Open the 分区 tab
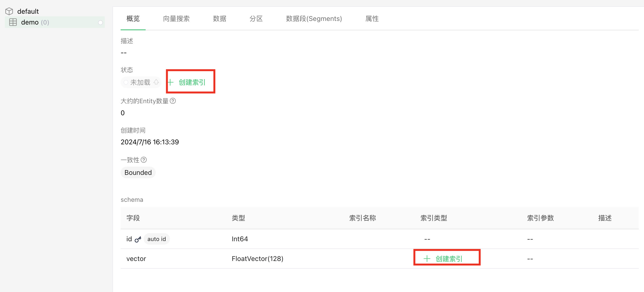Viewport: 644px width, 292px height. click(256, 19)
